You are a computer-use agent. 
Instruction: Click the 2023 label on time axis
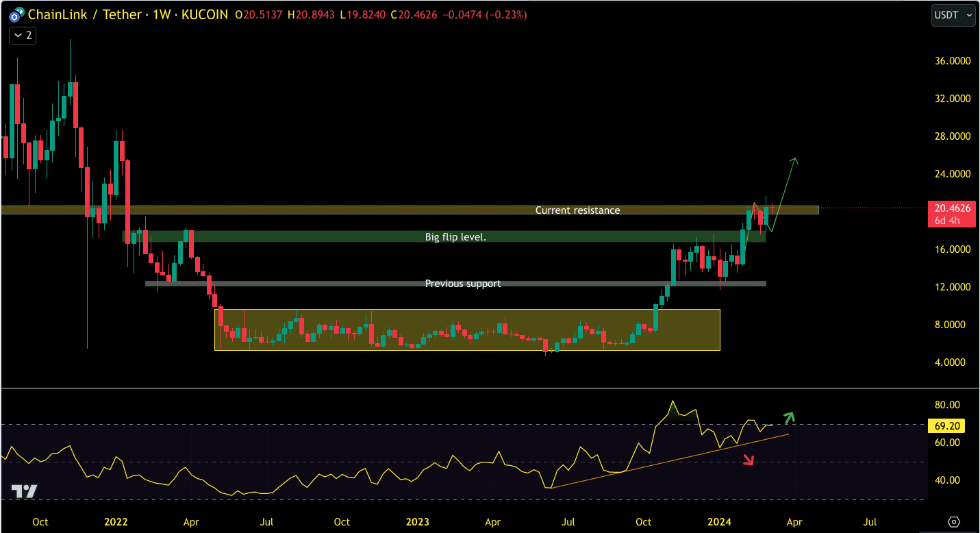click(417, 522)
